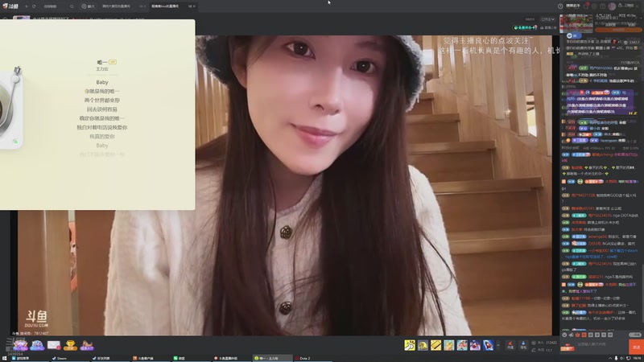The width and height of the screenshot is (644, 362).
Task: Show hidden system tray icons
Action: [x=610, y=358]
